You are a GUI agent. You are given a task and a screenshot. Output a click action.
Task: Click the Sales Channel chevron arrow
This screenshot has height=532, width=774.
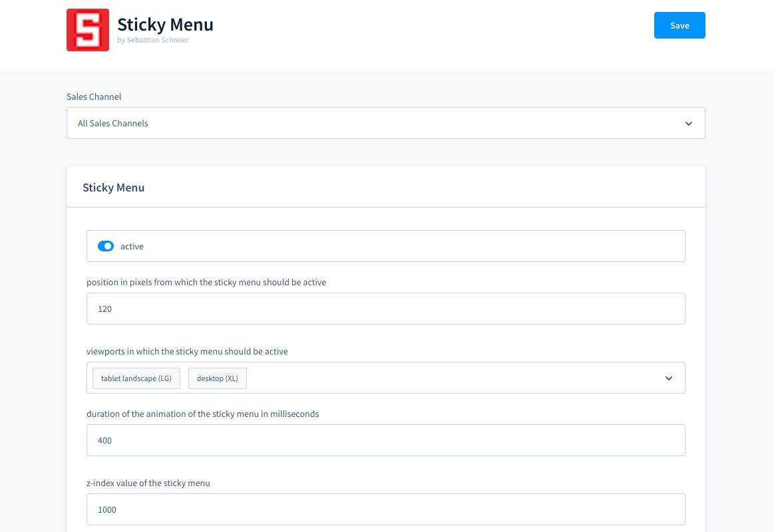[689, 124]
